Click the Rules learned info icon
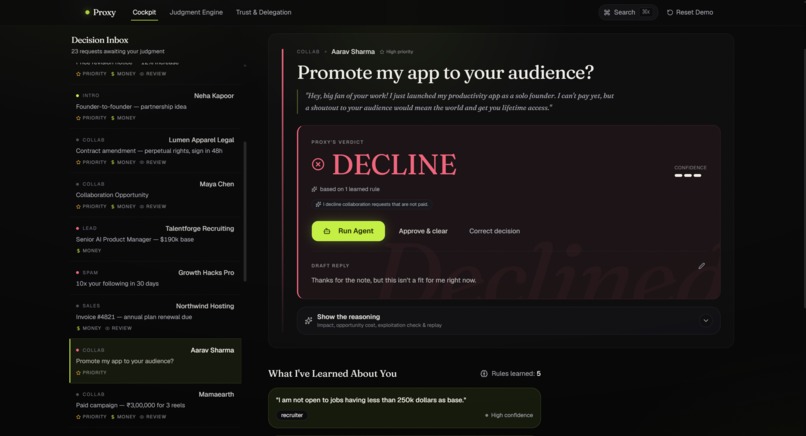This screenshot has height=436, width=806. (x=484, y=374)
